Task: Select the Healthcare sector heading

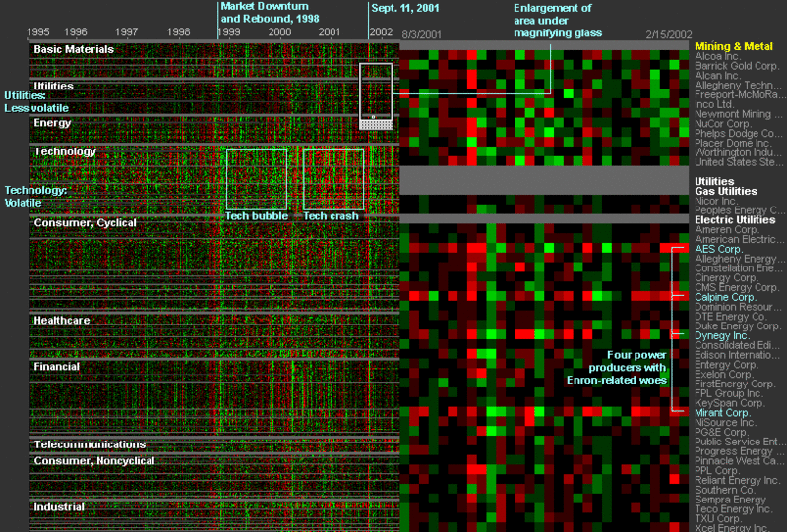Action: (63, 321)
